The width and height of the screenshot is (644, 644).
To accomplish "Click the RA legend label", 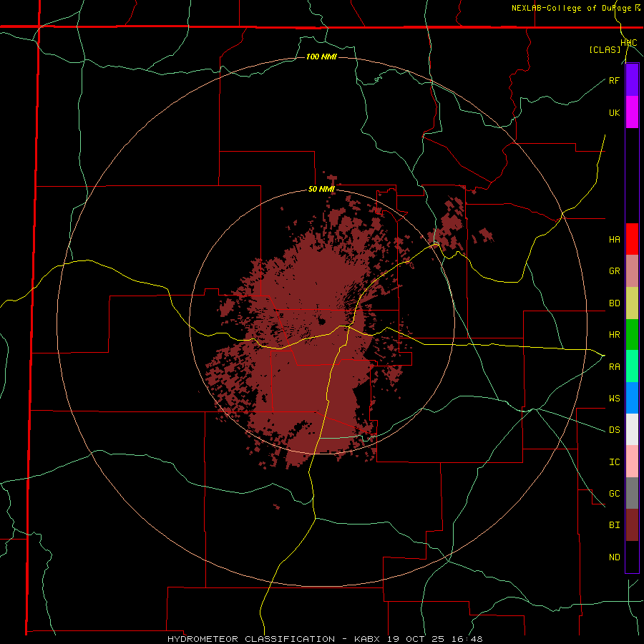I will 614,367.
